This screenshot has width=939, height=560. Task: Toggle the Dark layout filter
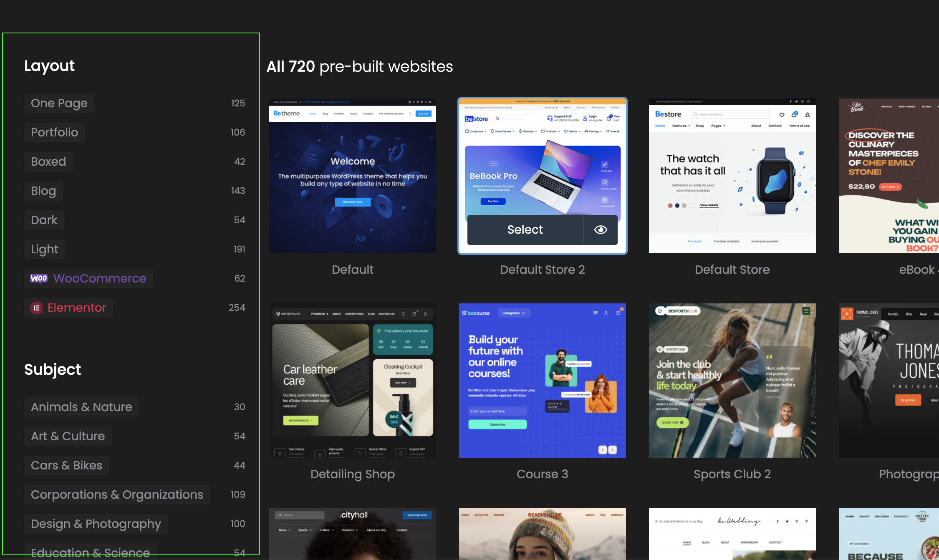[44, 220]
